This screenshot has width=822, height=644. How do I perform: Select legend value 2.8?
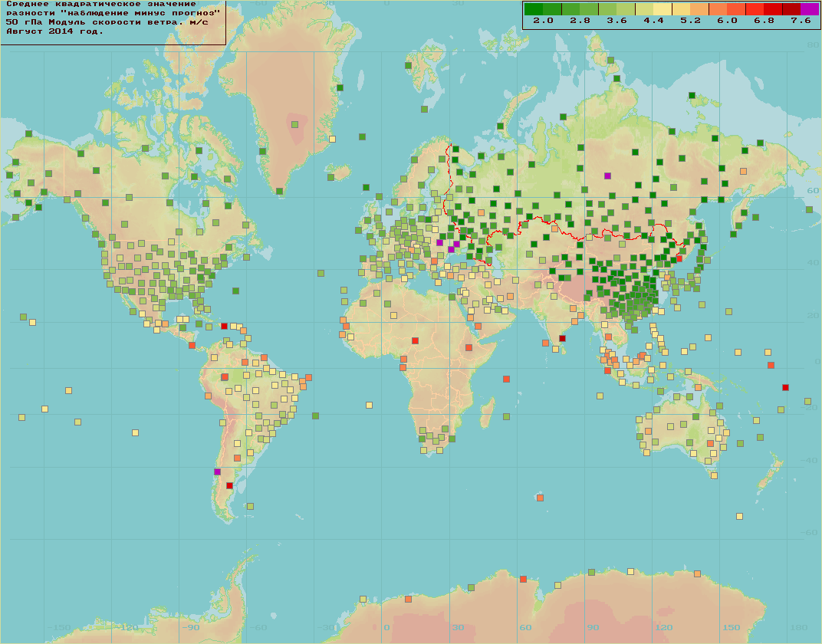(x=580, y=21)
